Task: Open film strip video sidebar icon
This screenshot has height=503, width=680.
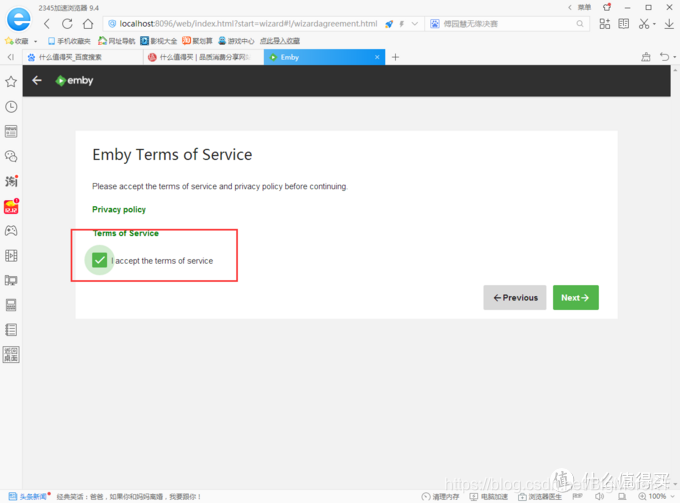Action: point(11,255)
